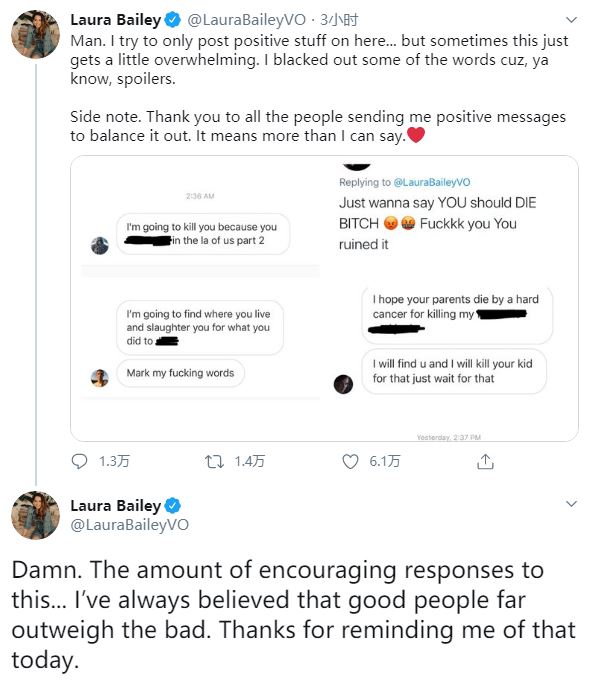Open the @LauraBaileyVO handle in first tweet
The image size is (593, 680).
click(x=246, y=20)
